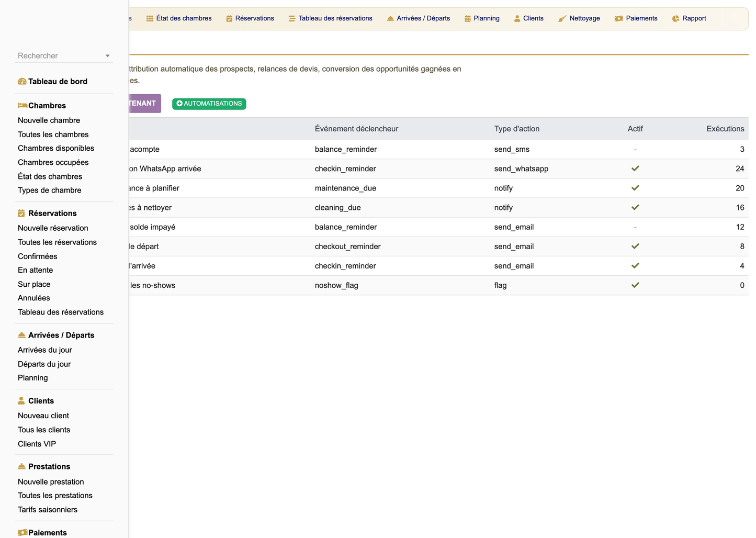Click the Clients person icon in top bar

[x=517, y=18]
